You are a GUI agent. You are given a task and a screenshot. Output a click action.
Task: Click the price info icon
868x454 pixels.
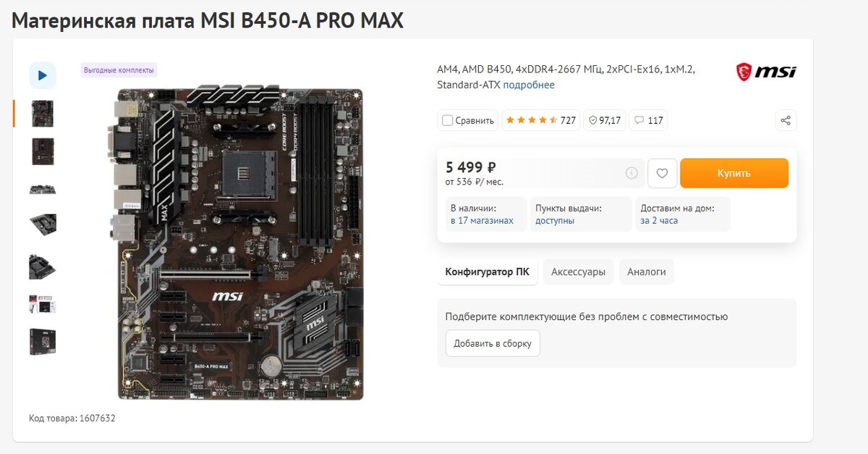pyautogui.click(x=631, y=173)
